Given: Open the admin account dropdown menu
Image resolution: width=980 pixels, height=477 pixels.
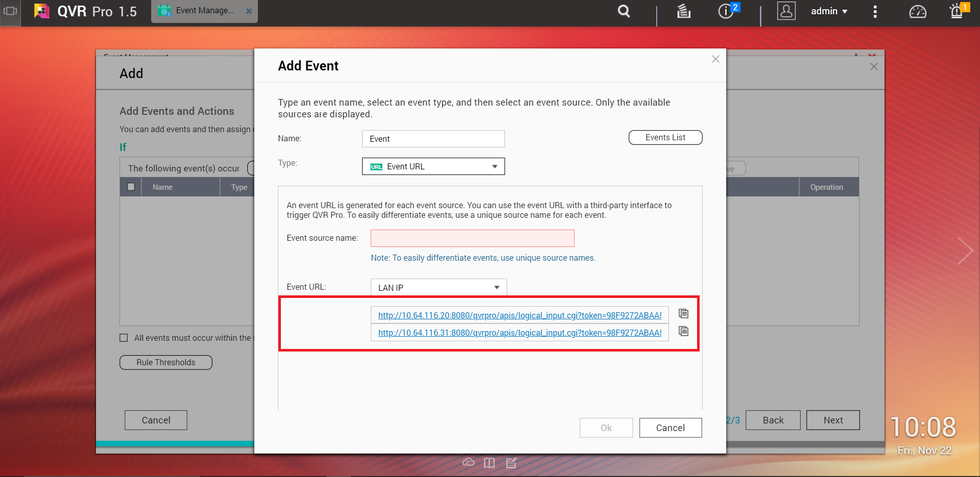Looking at the screenshot, I should click(x=829, y=11).
